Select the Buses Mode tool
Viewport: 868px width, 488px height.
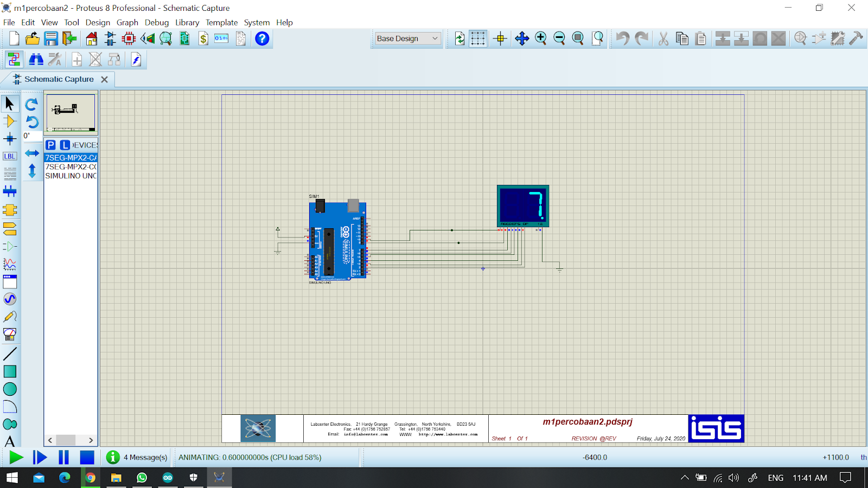point(10,191)
